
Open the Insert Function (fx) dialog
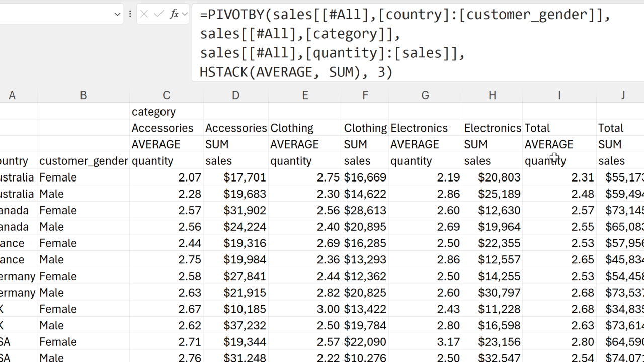tap(174, 14)
